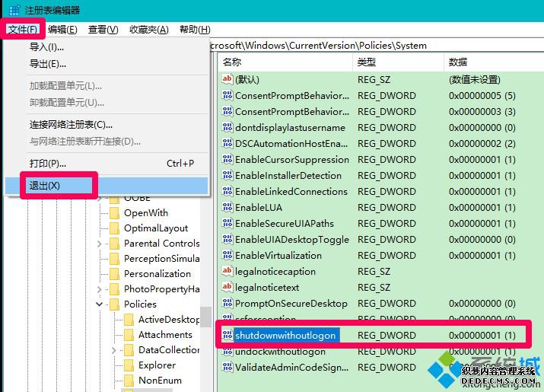Click the undockwithoutlogon value name
The height and width of the screenshot is (392, 544).
[x=280, y=352]
